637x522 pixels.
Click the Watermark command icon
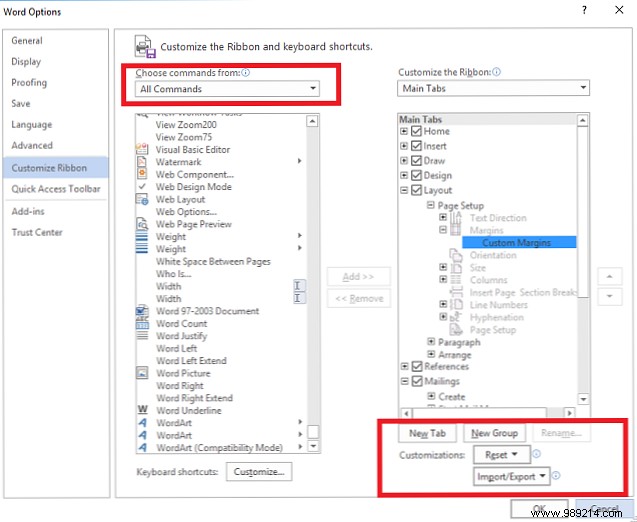point(141,162)
